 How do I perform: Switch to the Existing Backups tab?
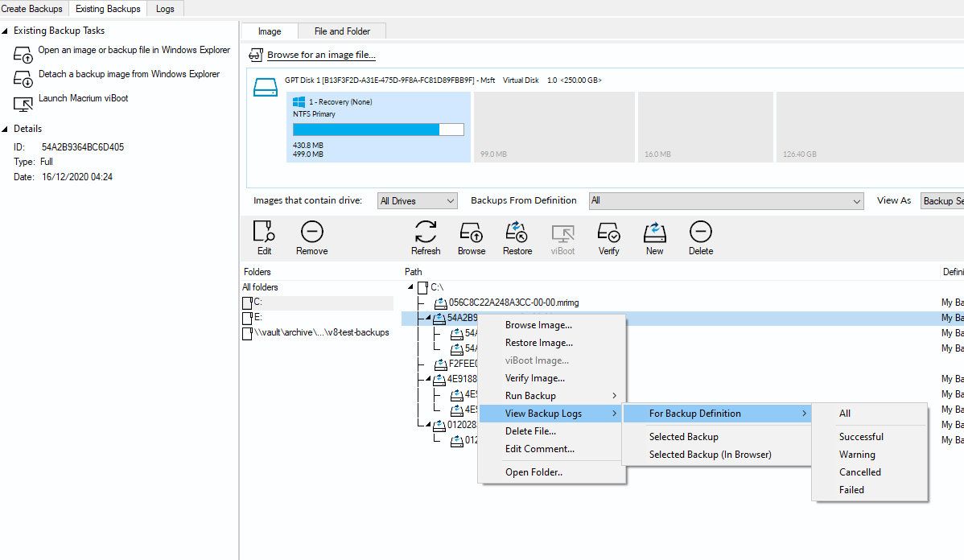(x=108, y=9)
